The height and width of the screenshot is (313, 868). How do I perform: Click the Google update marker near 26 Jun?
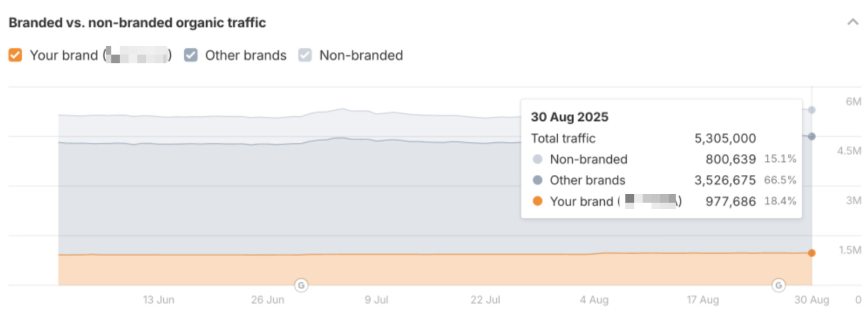tap(302, 285)
